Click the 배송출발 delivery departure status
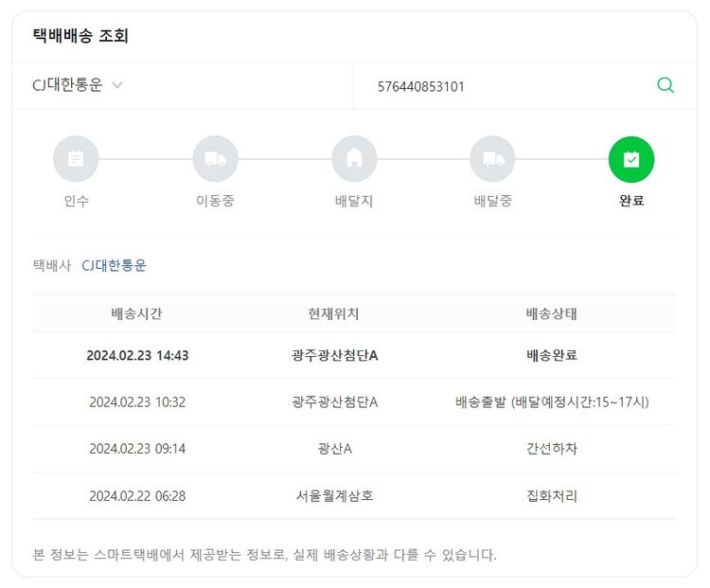The height and width of the screenshot is (588, 710). 551,401
